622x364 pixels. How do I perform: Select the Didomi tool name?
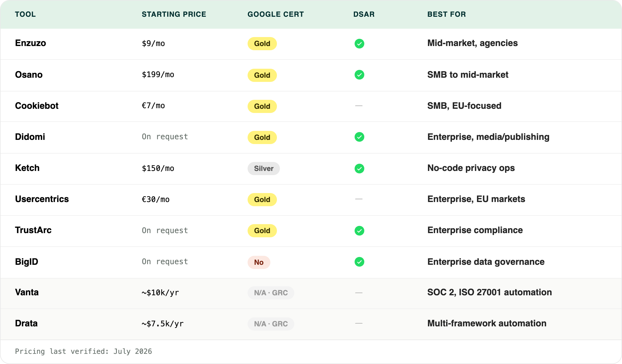[30, 137]
